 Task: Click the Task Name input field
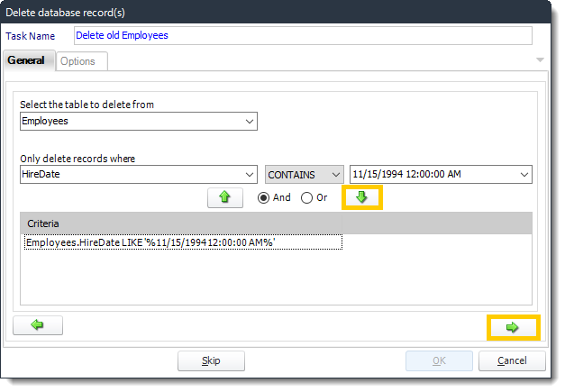[303, 36]
